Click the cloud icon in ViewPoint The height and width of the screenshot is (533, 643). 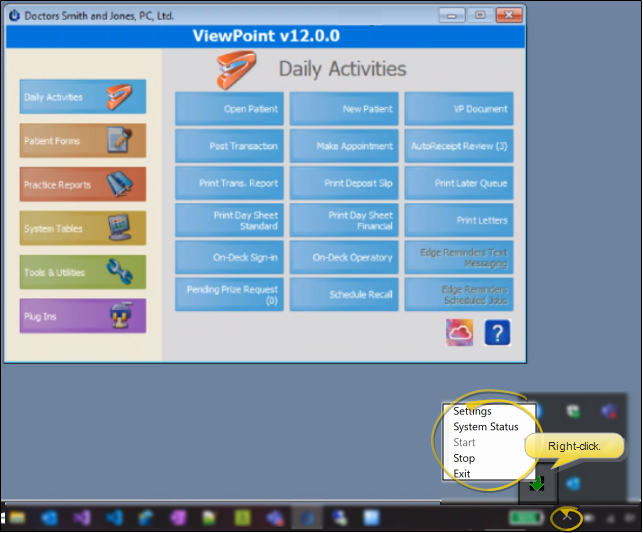[459, 333]
